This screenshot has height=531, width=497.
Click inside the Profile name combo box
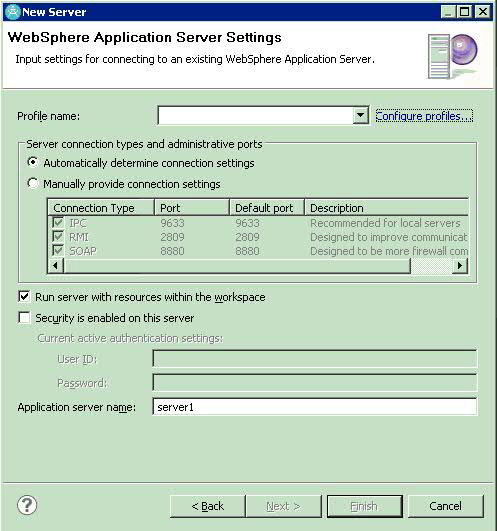(256, 115)
